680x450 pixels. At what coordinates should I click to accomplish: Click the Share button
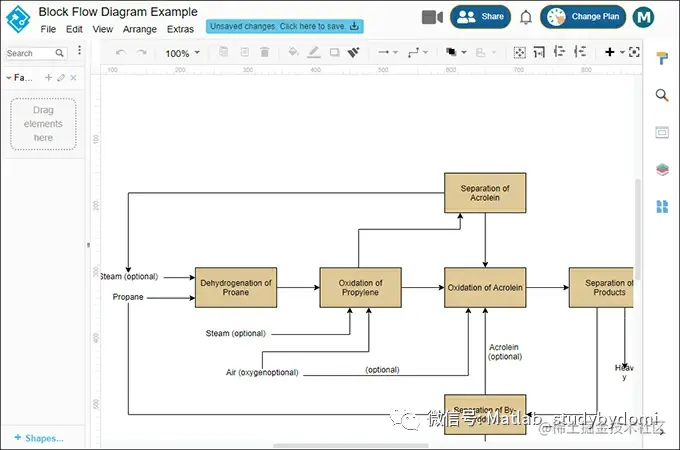(x=481, y=17)
